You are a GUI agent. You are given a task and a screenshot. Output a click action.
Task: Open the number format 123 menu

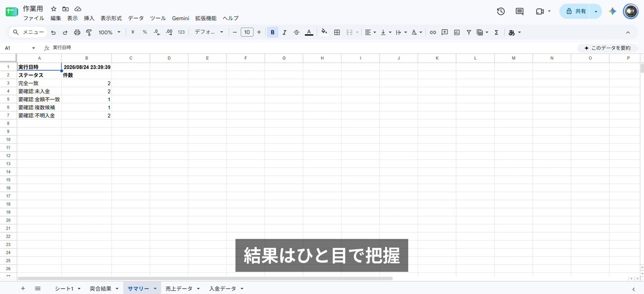[181, 32]
